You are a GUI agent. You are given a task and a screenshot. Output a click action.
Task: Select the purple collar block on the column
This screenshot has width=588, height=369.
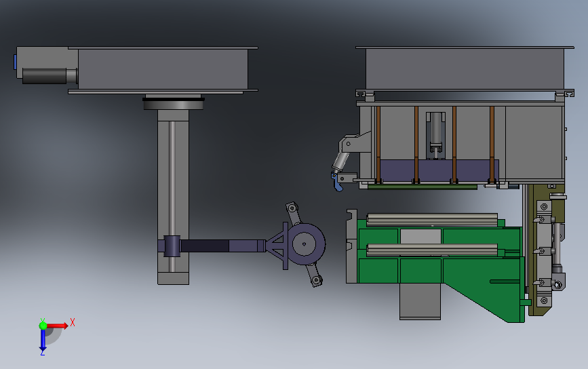[172, 246]
